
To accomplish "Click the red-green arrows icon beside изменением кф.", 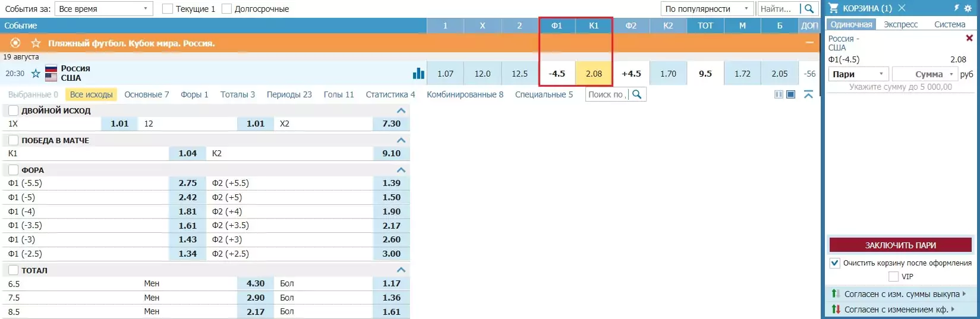I will coord(836,309).
